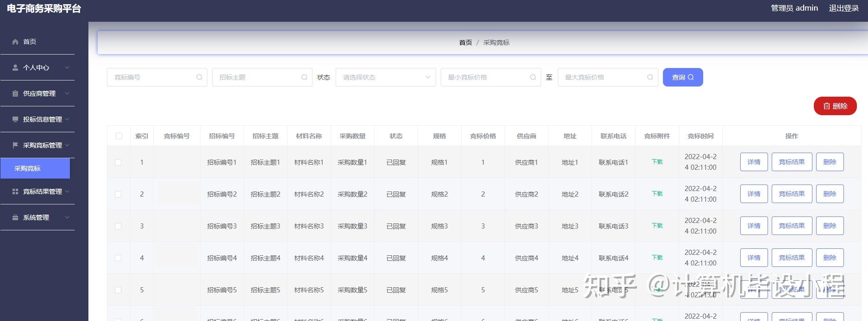Click the monitor icon beside 投标信息管理
The width and height of the screenshot is (868, 321).
15,119
